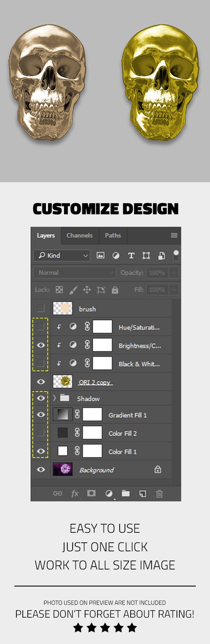210x644 pixels.
Task: Expand the Shadow group folder
Action: tap(54, 398)
